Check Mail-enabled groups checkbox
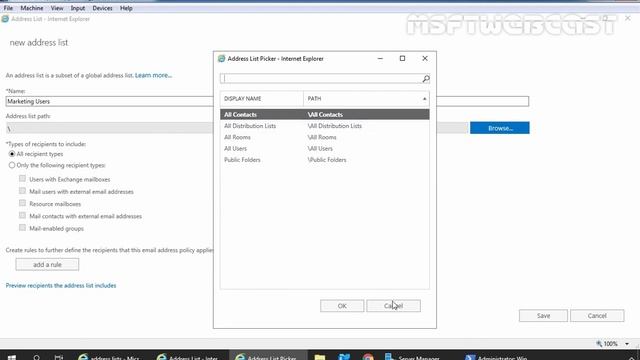This screenshot has width=640, height=360. (x=22, y=228)
